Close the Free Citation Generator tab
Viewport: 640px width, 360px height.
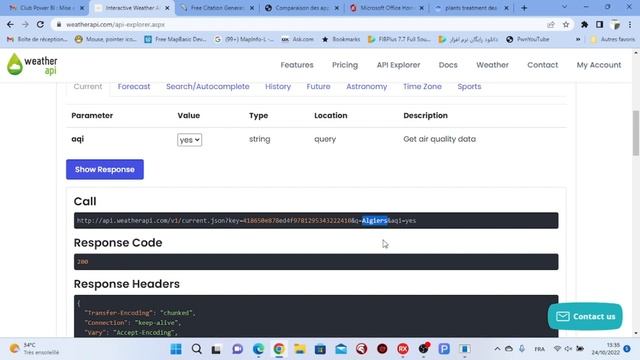click(252, 8)
